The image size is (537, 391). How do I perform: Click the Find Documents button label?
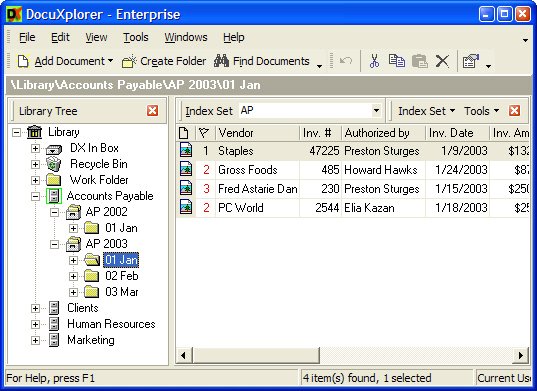coord(271,61)
